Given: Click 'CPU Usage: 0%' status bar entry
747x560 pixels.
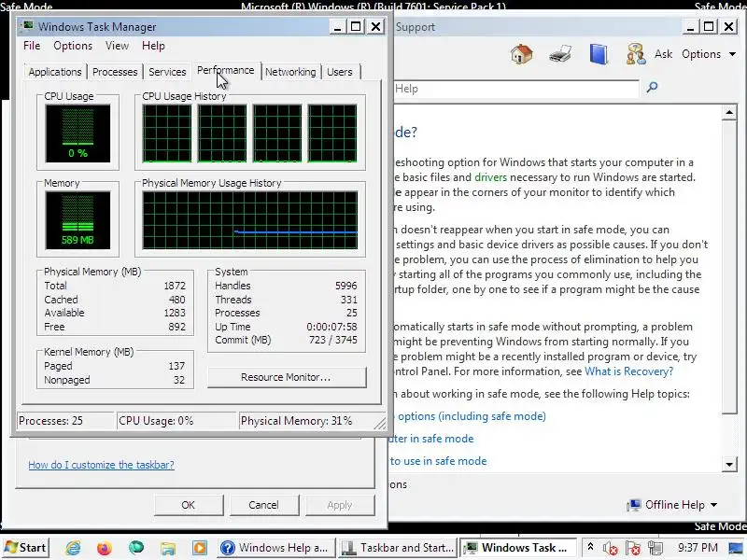Looking at the screenshot, I should [176, 421].
